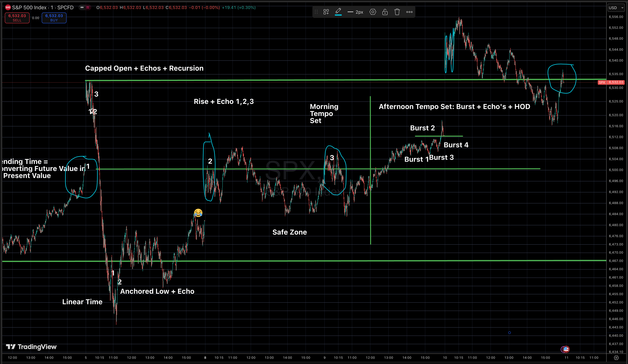Select the 'Safe Zone' text annotation
The width and height of the screenshot is (628, 364).
point(290,232)
